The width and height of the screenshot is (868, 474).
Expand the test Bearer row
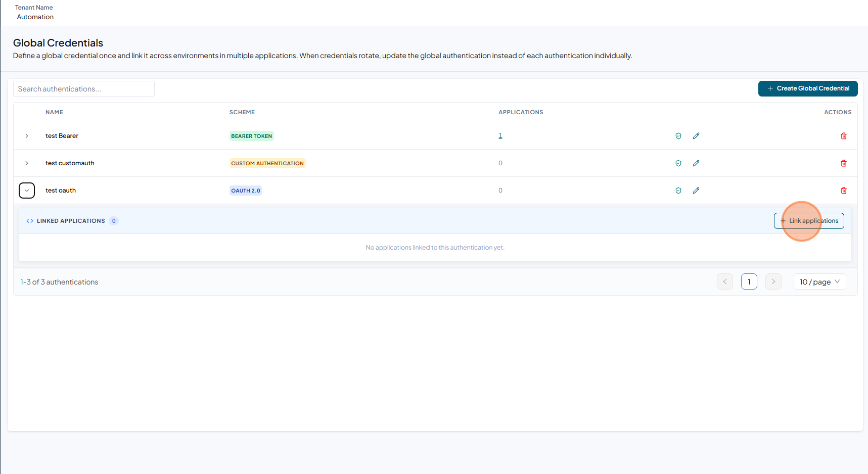(x=27, y=136)
